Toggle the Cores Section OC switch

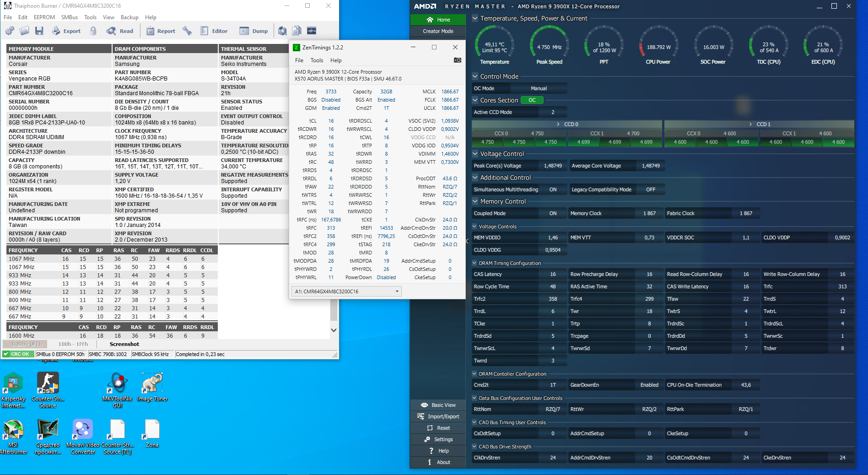[x=532, y=100]
